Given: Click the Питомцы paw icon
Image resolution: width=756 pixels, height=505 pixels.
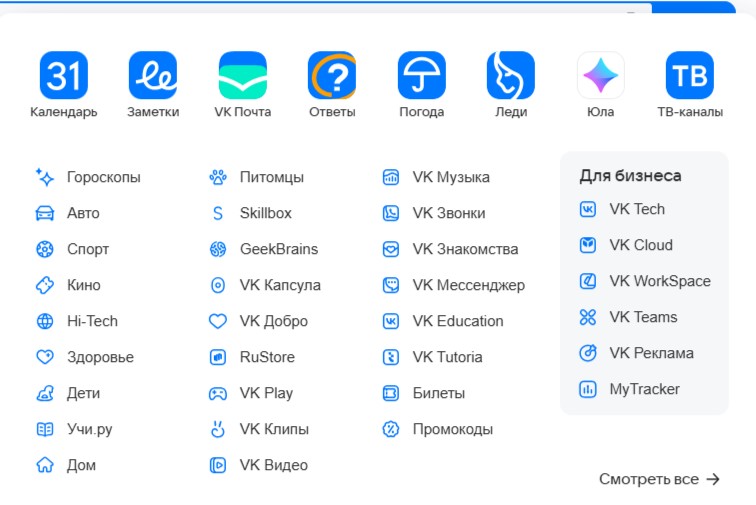Looking at the screenshot, I should tap(218, 177).
